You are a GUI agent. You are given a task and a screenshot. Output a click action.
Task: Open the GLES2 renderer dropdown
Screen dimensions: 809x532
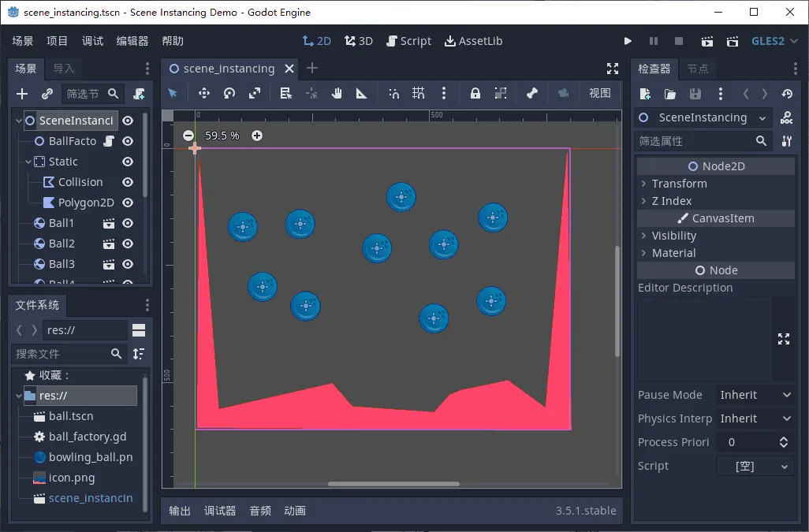point(774,41)
